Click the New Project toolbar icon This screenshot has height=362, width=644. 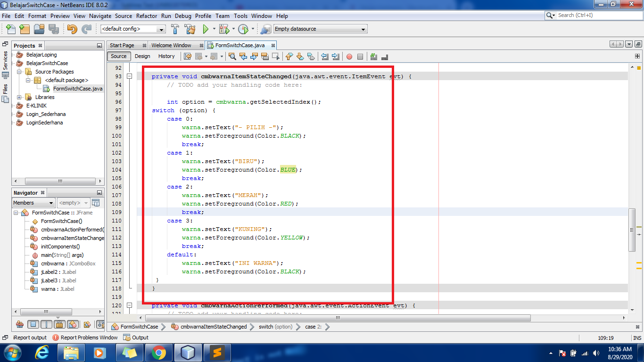tap(25, 29)
